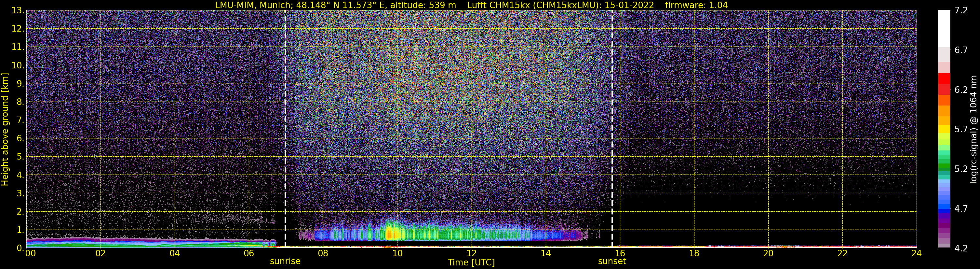Click the '04' time axis tick label
Viewport: 980px width, 269px height.
[x=175, y=253]
